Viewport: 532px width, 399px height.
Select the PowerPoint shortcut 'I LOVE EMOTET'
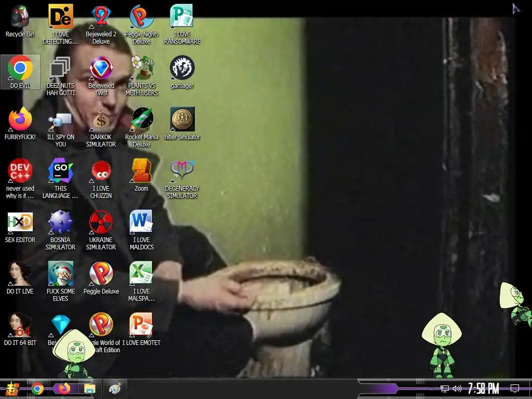[x=141, y=329]
